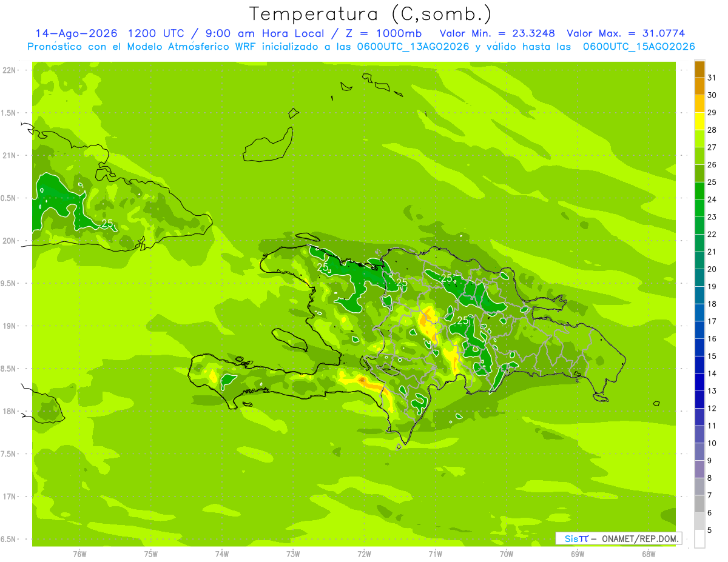Image resolution: width=728 pixels, height=562 pixels.
Task: Click the Valor Min. = 23.3248 readout
Action: pos(497,33)
